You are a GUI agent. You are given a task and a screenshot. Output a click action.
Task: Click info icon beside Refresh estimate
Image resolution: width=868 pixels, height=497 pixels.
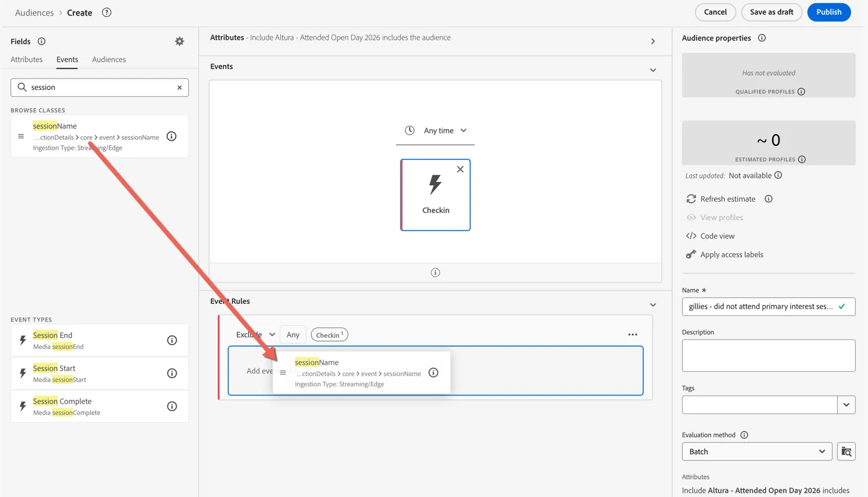pyautogui.click(x=768, y=199)
